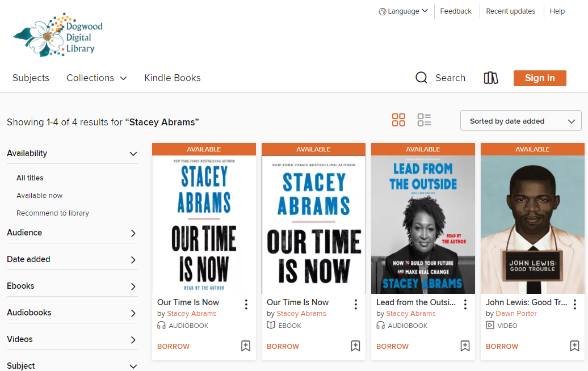The image size is (588, 371).
Task: Borrow the John Lewis: Good Trouble video
Action: (502, 346)
